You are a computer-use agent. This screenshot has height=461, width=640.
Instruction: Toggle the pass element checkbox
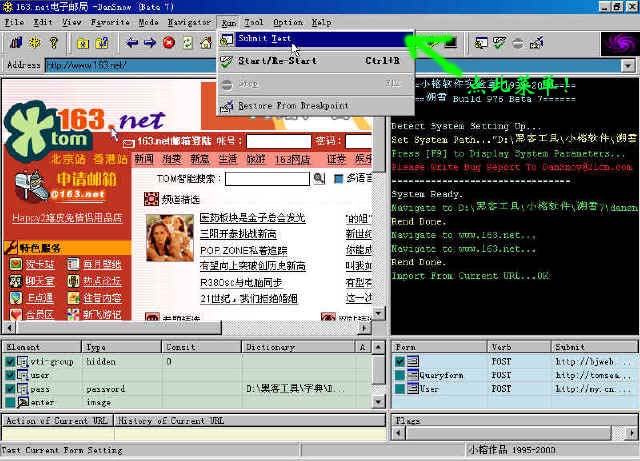point(10,389)
